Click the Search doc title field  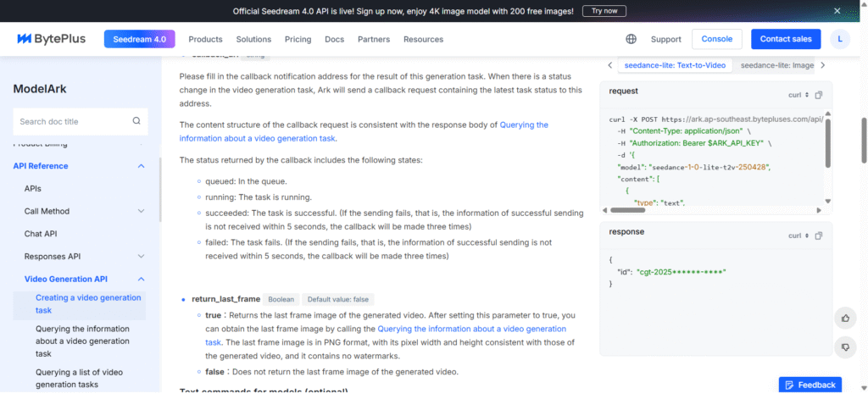72,121
